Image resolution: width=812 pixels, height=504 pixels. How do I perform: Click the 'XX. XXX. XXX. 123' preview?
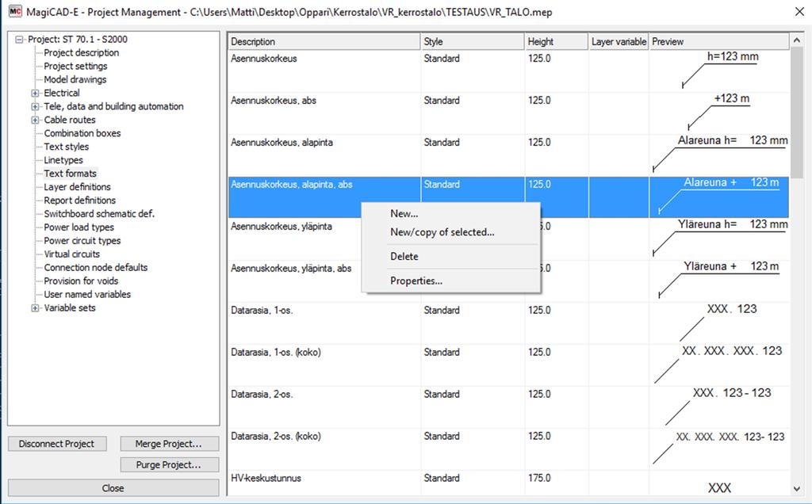pyautogui.click(x=718, y=364)
